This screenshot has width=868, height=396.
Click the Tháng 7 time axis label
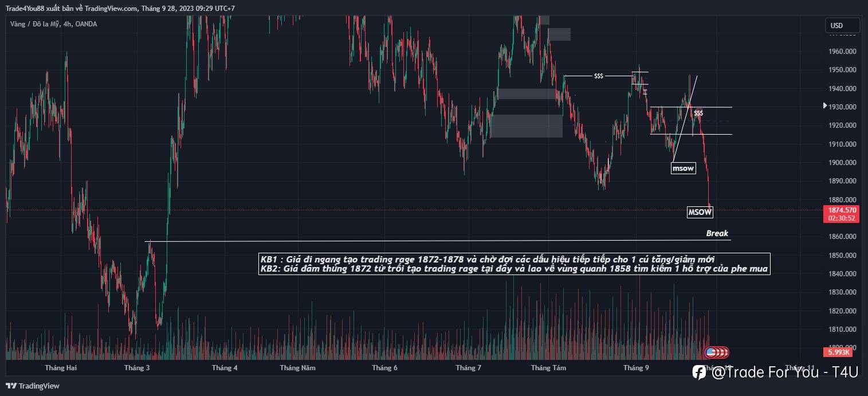point(468,368)
